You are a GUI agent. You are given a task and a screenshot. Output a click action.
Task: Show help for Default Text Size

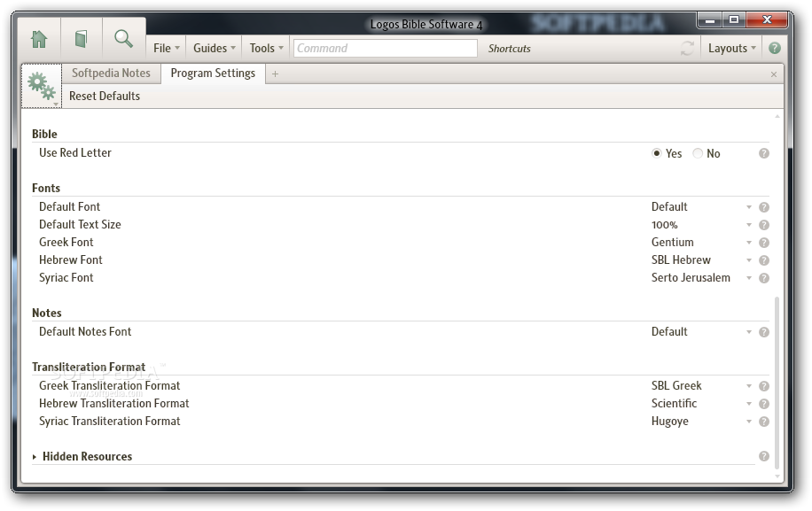pos(764,225)
